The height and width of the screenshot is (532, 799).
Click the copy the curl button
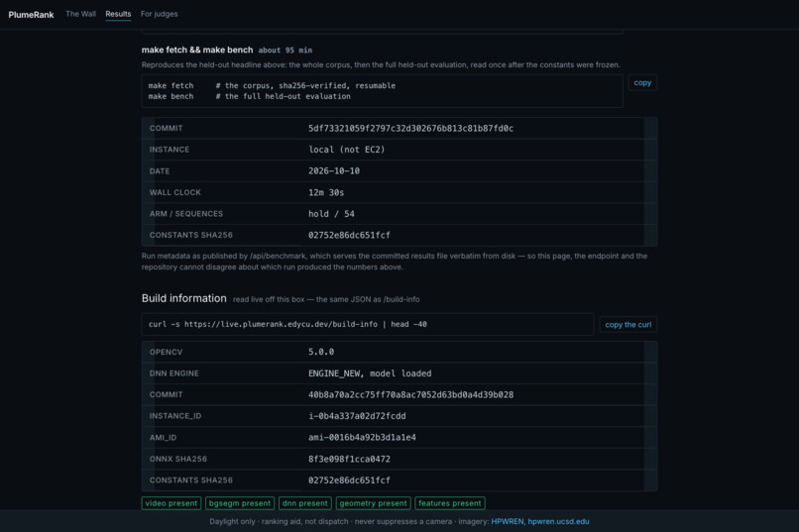click(628, 324)
